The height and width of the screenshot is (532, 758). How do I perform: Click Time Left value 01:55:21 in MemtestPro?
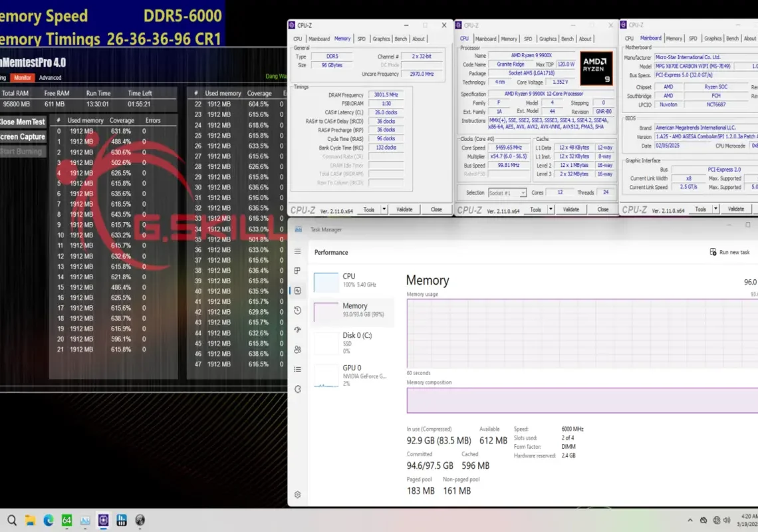[x=139, y=104]
